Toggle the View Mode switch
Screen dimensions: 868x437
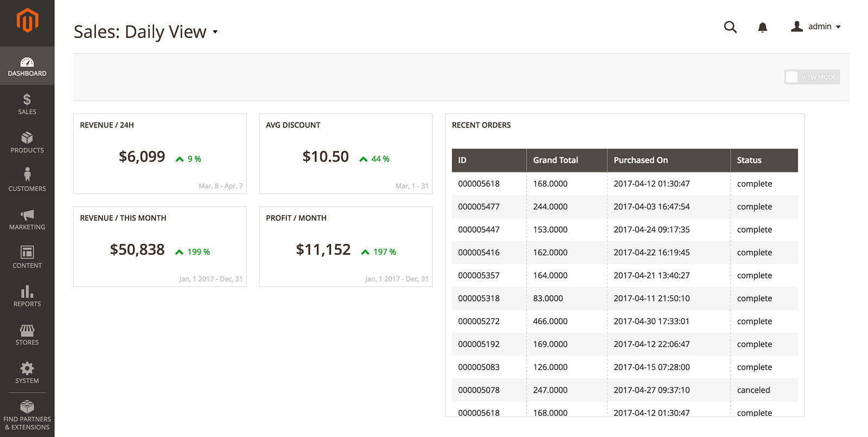tap(812, 77)
